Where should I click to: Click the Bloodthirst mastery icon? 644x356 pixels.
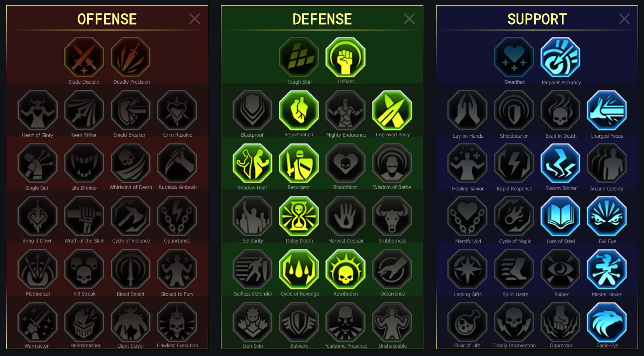pyautogui.click(x=345, y=163)
